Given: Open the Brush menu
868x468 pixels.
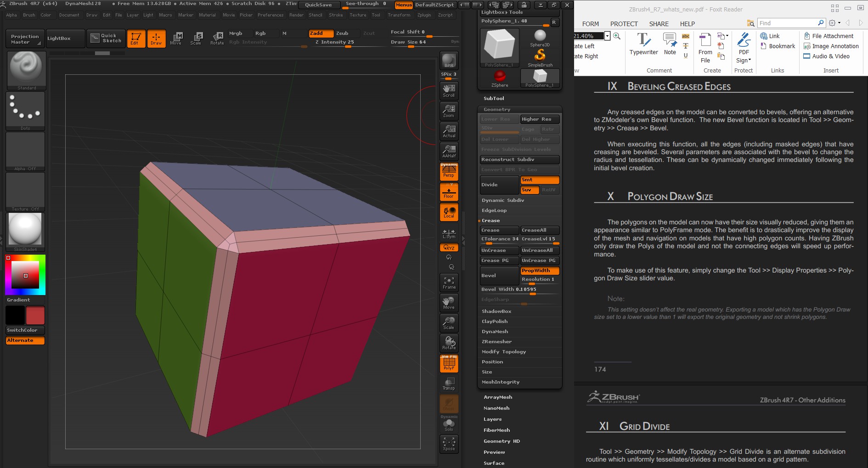Looking at the screenshot, I should click(x=29, y=15).
